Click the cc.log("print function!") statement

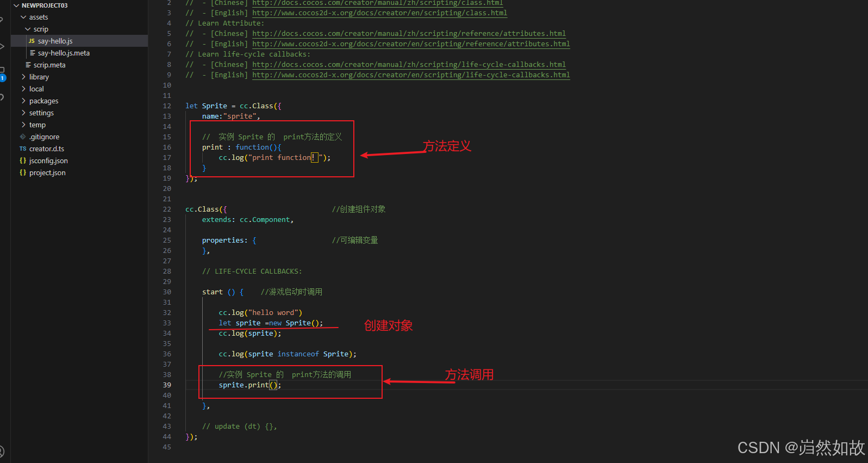click(x=274, y=158)
